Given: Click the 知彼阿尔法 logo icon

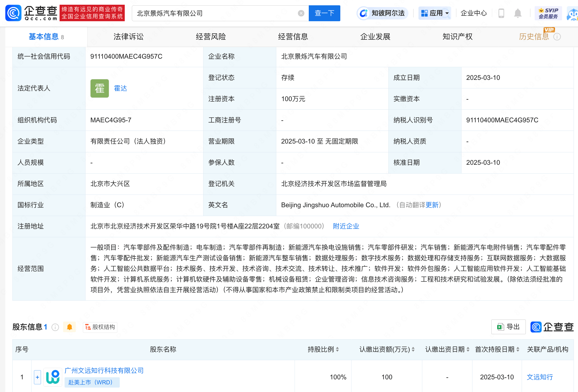Looking at the screenshot, I should 364,13.
